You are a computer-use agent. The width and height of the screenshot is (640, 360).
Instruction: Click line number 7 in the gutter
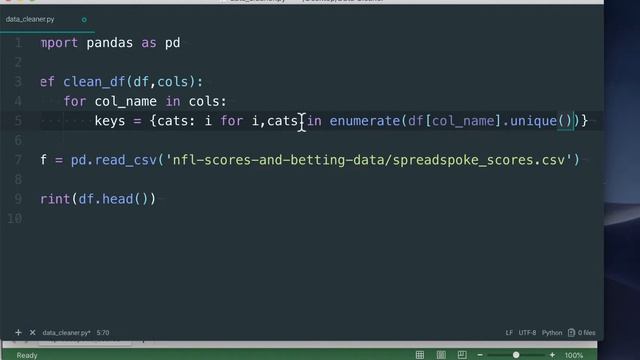pos(18,160)
